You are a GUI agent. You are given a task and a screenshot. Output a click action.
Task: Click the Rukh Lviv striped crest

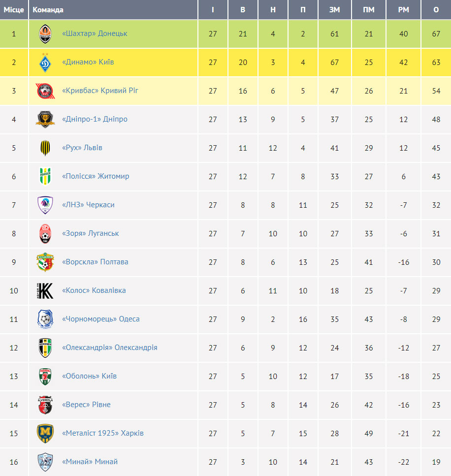point(45,148)
